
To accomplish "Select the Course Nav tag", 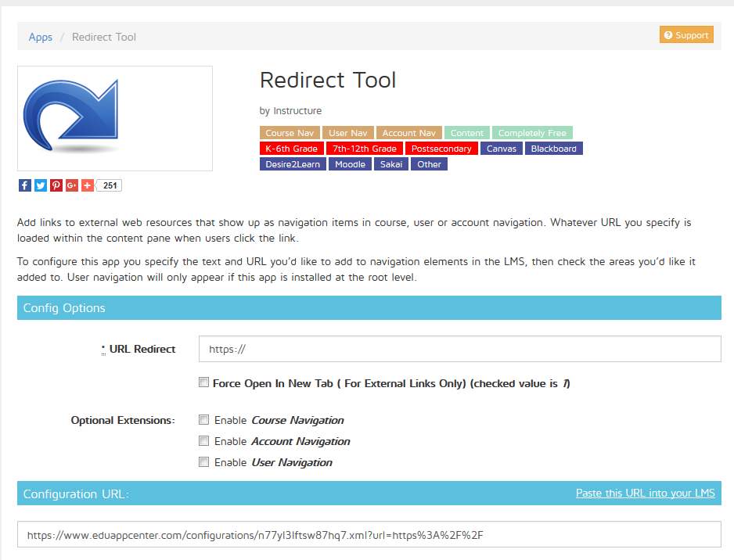I will 290,133.
